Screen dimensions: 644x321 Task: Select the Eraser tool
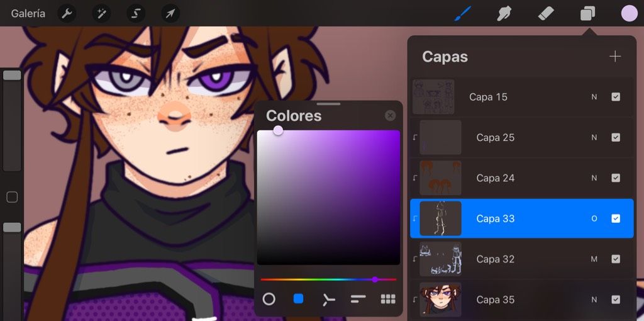546,14
